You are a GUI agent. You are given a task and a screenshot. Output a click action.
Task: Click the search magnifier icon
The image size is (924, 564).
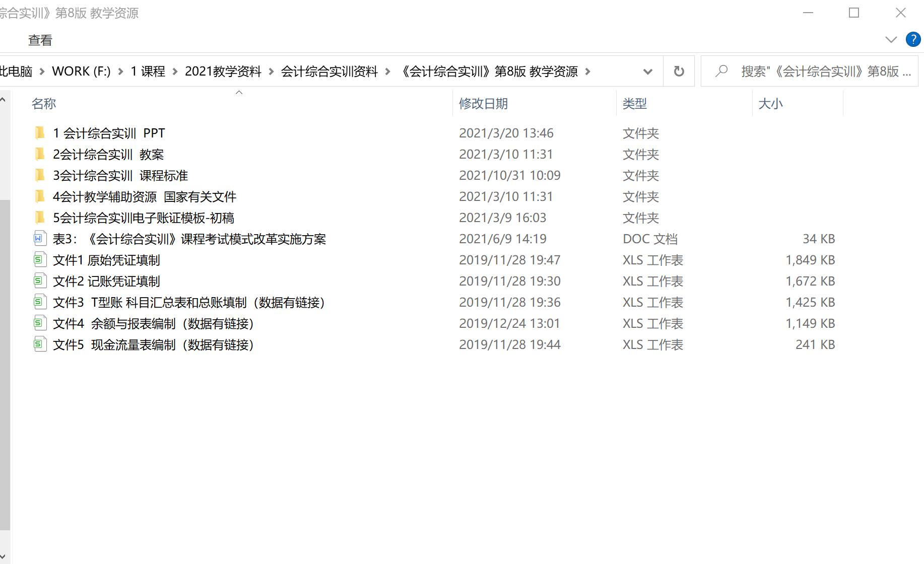pos(721,71)
